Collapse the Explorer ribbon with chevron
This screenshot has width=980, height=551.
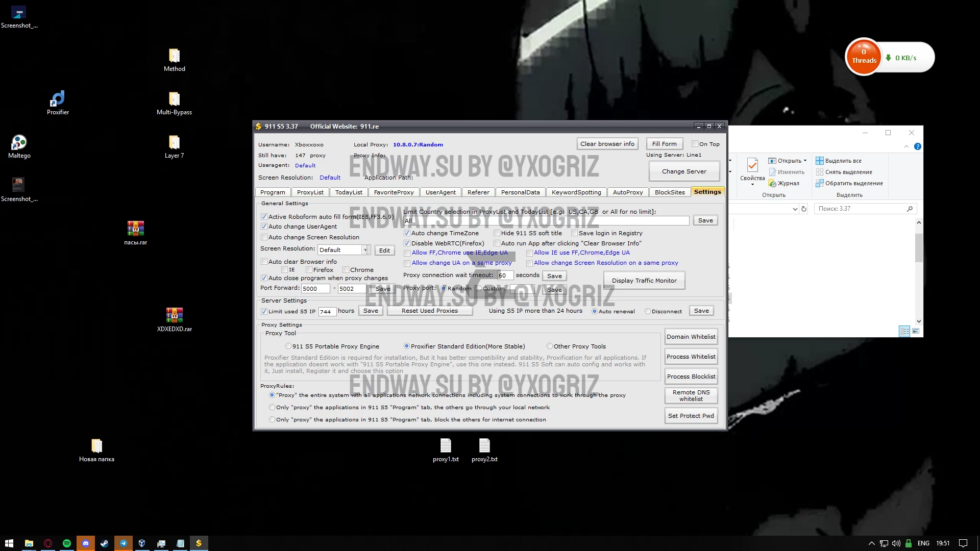pyautogui.click(x=906, y=146)
